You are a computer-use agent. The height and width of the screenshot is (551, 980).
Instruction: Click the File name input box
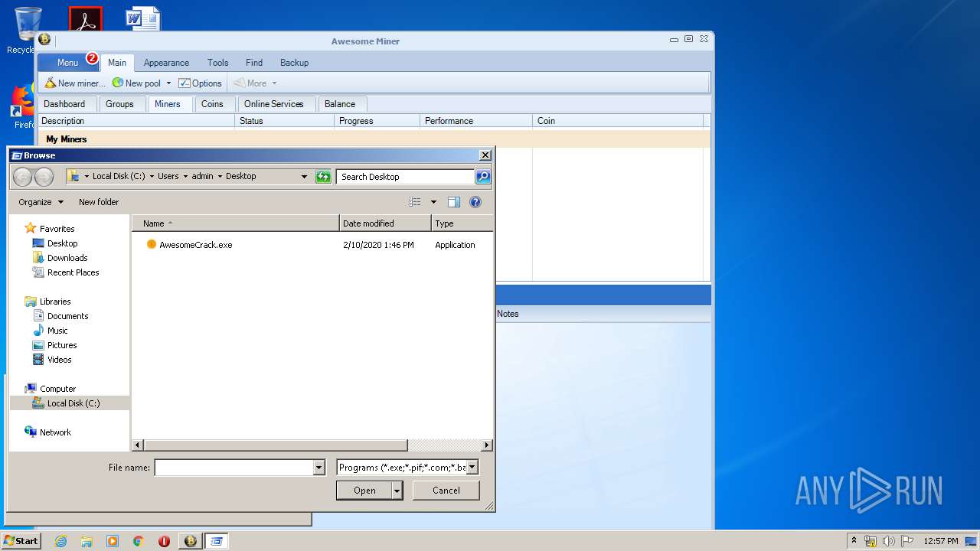coord(234,468)
